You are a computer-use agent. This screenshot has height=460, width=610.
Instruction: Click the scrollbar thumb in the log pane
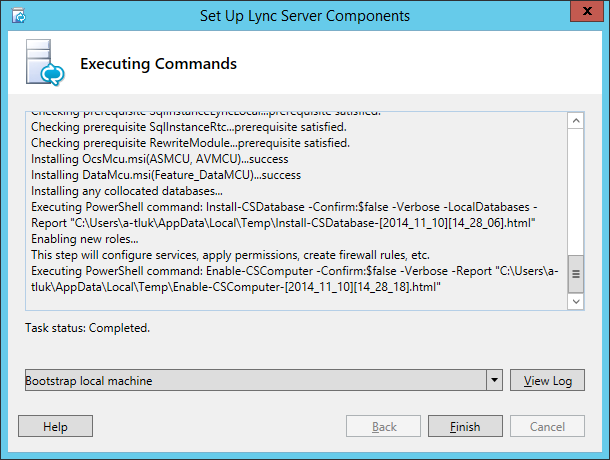(576, 272)
